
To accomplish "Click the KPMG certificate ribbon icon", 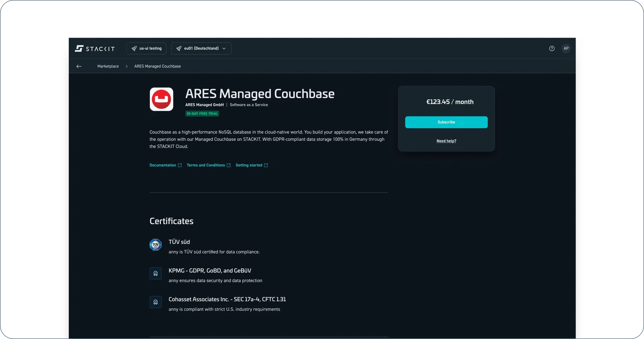I will point(155,273).
